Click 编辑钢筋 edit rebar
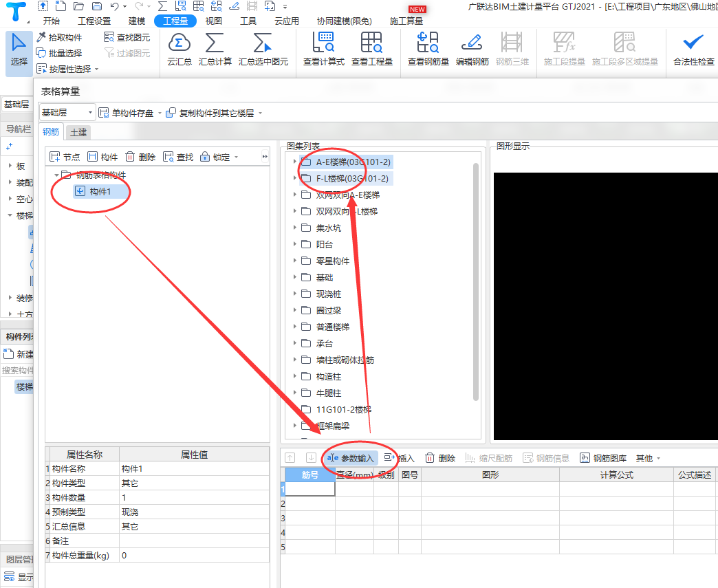This screenshot has width=718, height=588. (472, 50)
